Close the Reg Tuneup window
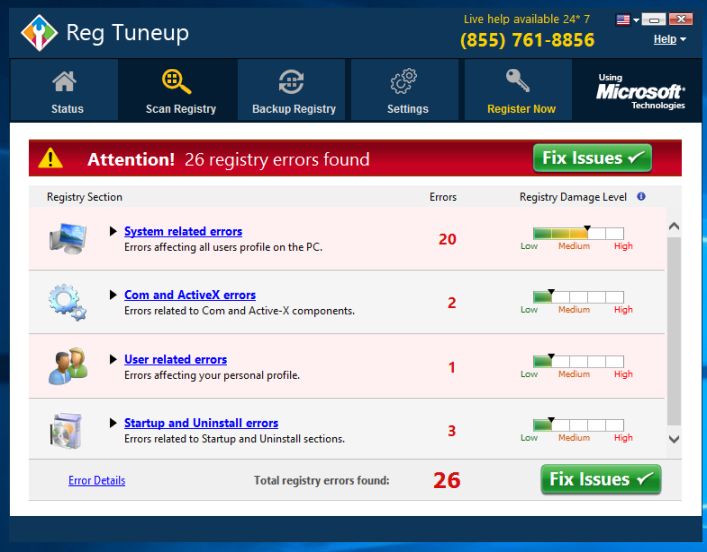 (x=681, y=19)
